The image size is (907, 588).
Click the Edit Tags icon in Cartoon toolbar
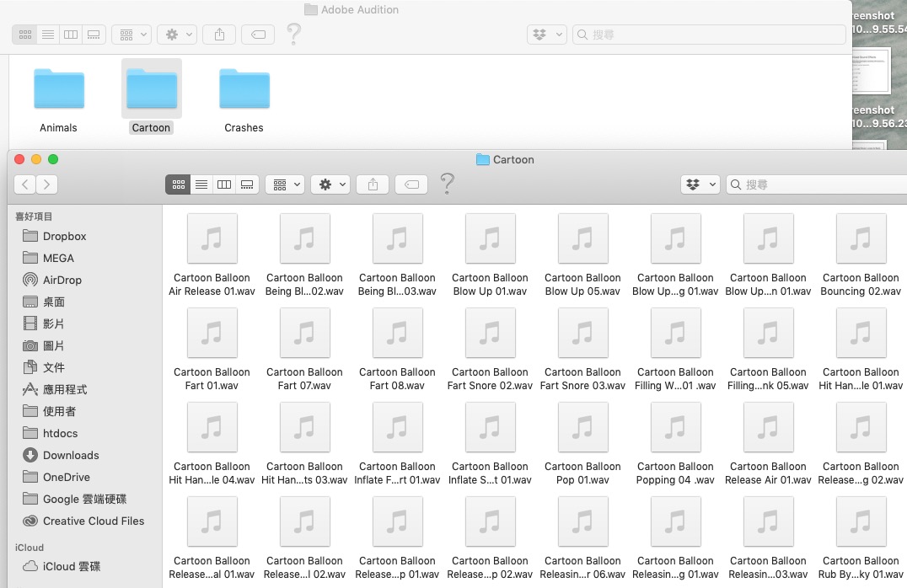click(411, 184)
